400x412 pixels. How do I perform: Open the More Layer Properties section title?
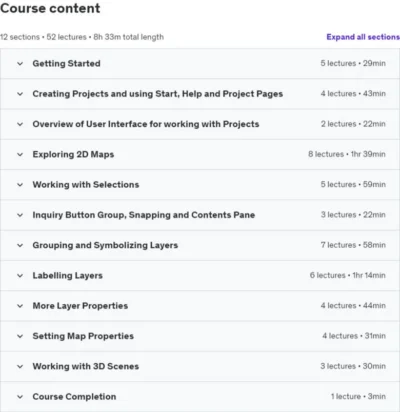click(x=80, y=306)
